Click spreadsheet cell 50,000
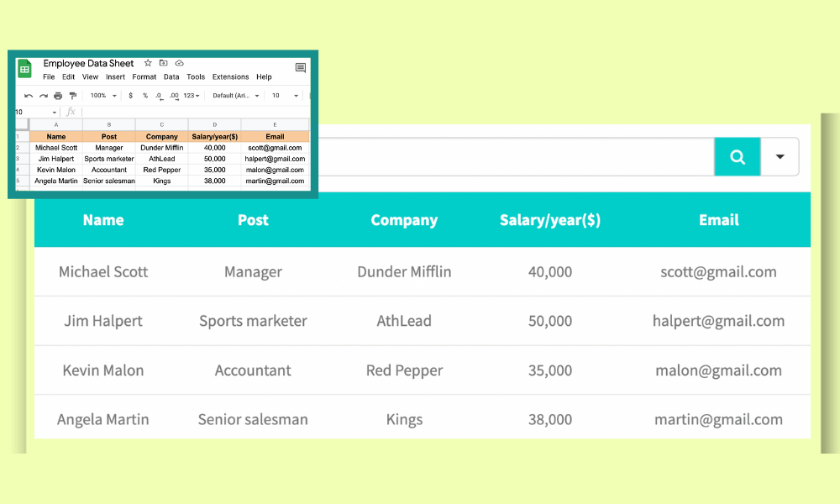 [215, 159]
